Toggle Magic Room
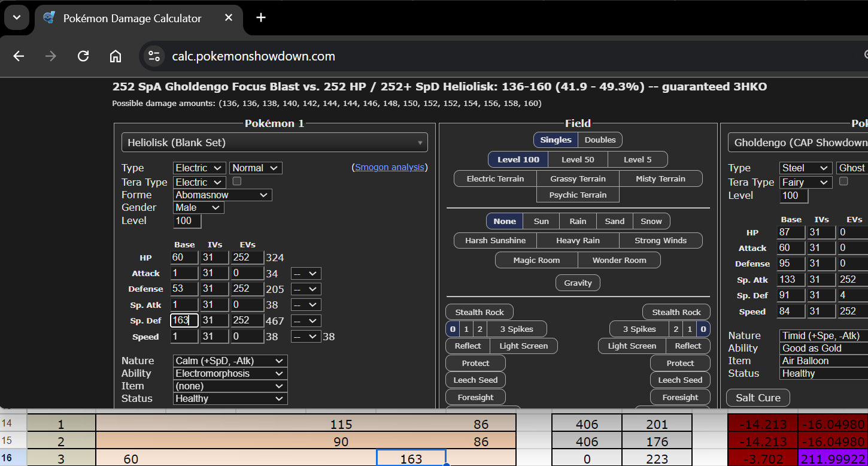The width and height of the screenshot is (868, 466). coord(536,260)
